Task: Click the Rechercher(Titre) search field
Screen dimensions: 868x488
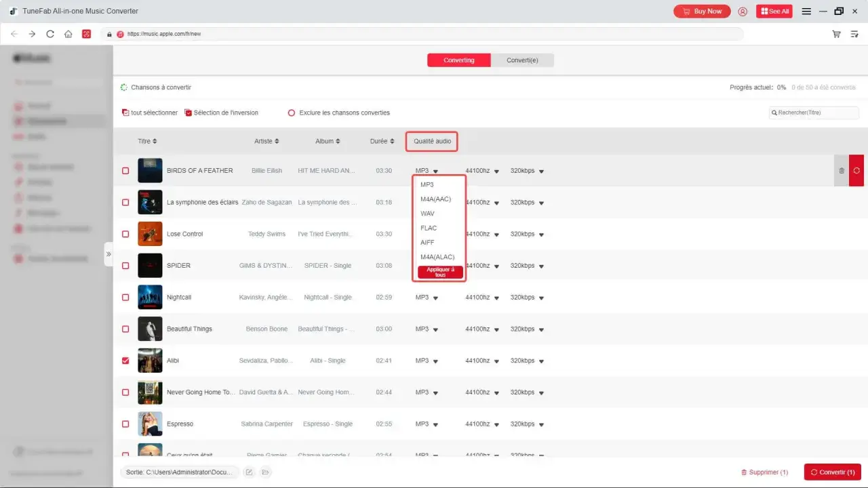Action: [x=814, y=113]
